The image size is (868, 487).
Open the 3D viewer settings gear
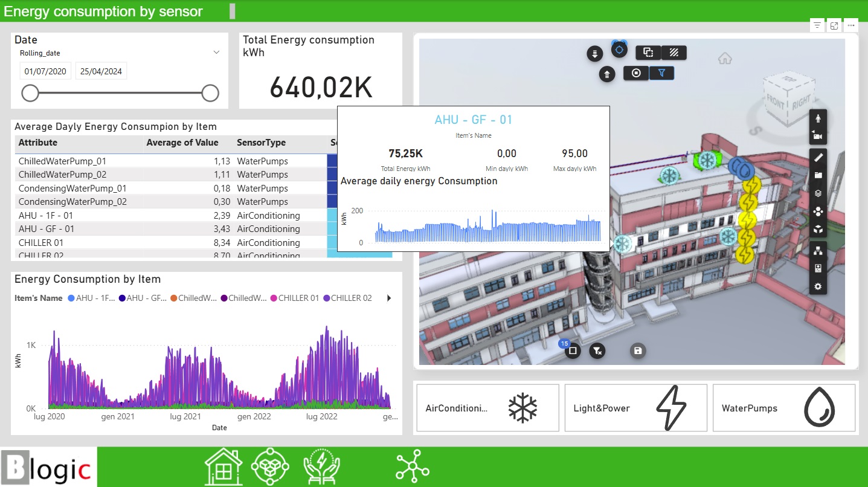pyautogui.click(x=818, y=286)
